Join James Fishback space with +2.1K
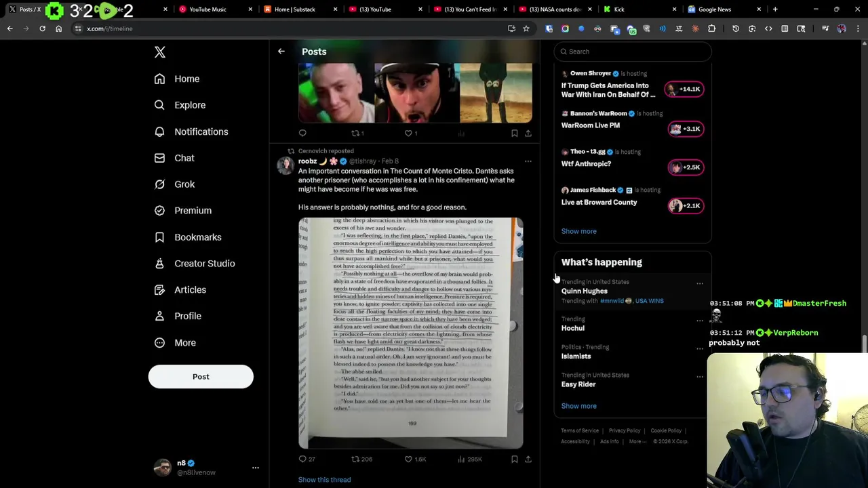The width and height of the screenshot is (868, 488). coord(686,206)
